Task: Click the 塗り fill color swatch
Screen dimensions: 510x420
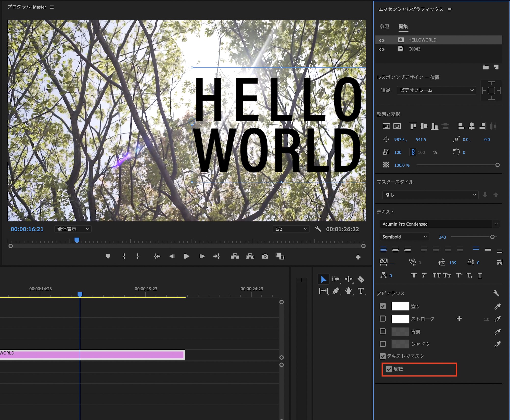Action: click(x=400, y=306)
